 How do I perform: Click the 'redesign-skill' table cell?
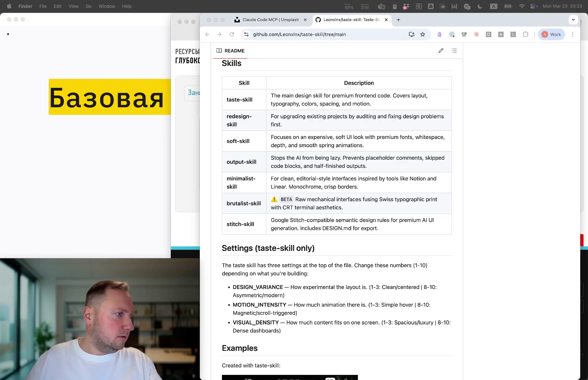[244, 120]
